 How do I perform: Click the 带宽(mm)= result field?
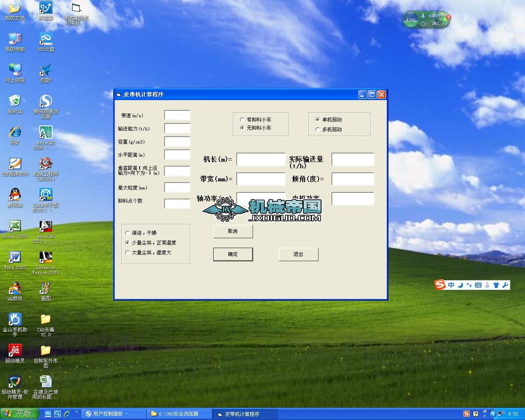[x=261, y=179]
